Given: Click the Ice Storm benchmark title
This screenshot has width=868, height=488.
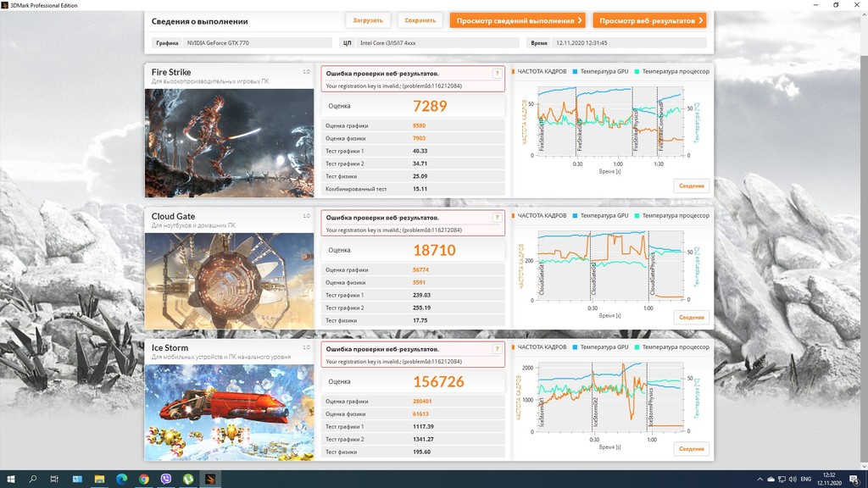Looking at the screenshot, I should [170, 347].
